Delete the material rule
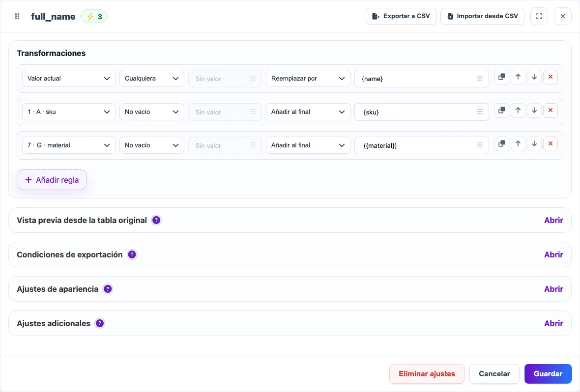This screenshot has height=392, width=580. point(551,144)
